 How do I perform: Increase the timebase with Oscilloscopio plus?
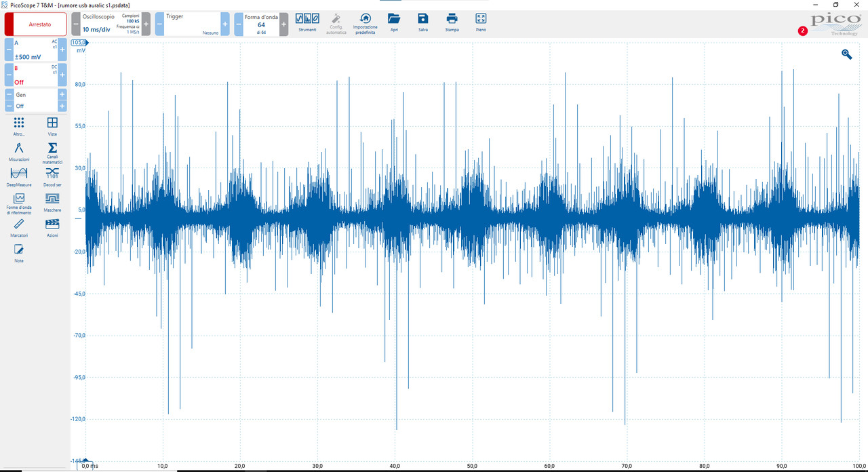pos(146,24)
